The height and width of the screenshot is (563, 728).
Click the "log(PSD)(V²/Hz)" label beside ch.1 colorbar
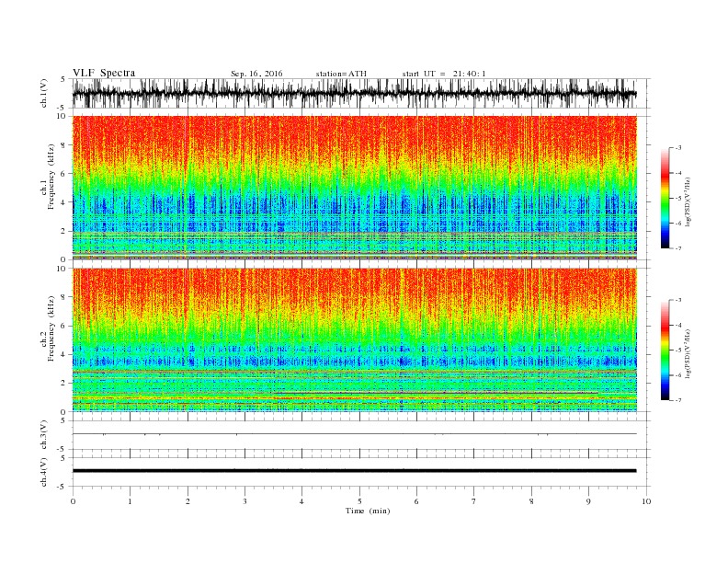(x=688, y=201)
